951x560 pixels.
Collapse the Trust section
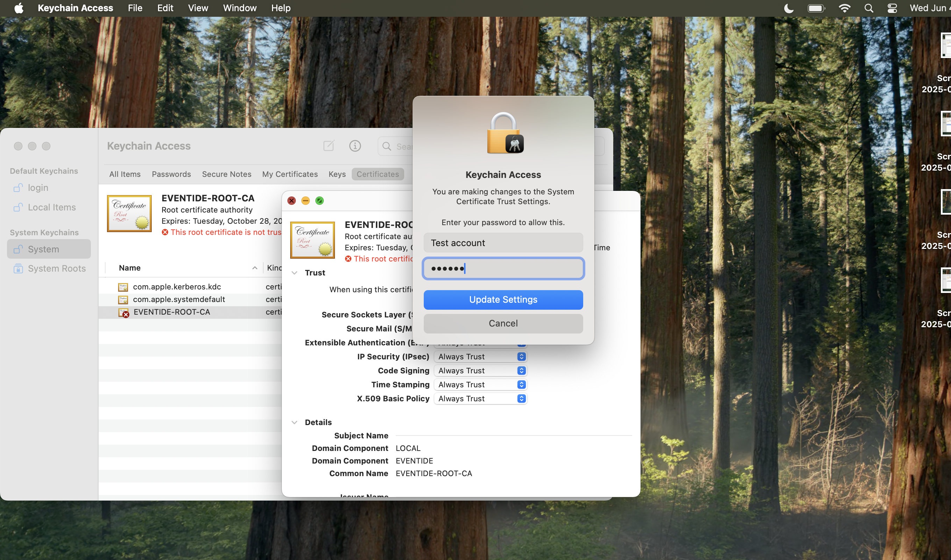point(294,273)
